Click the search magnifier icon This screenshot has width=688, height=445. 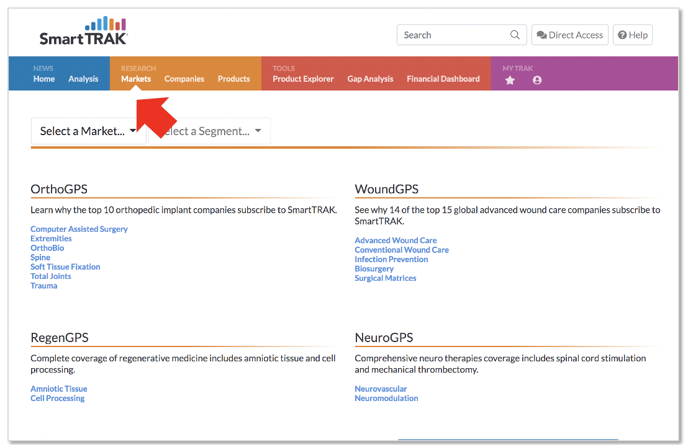(515, 35)
